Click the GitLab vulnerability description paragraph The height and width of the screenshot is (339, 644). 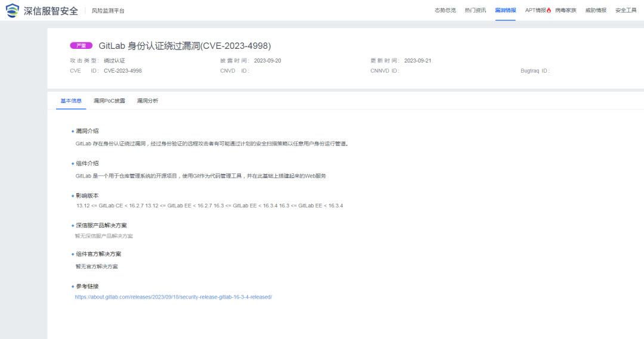[x=212, y=144]
